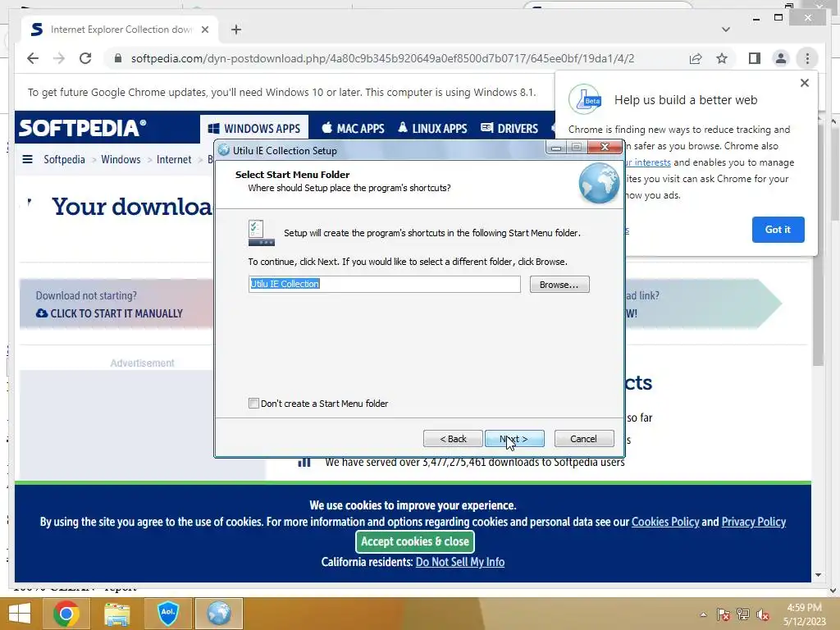Click Internet breadcrumb link
The image size is (840, 630).
(174, 159)
